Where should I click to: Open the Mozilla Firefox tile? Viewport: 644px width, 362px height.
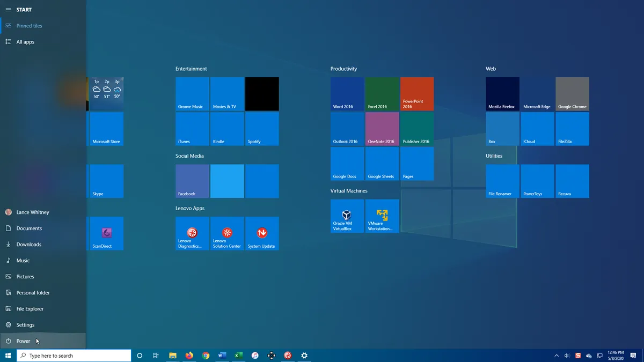click(502, 94)
